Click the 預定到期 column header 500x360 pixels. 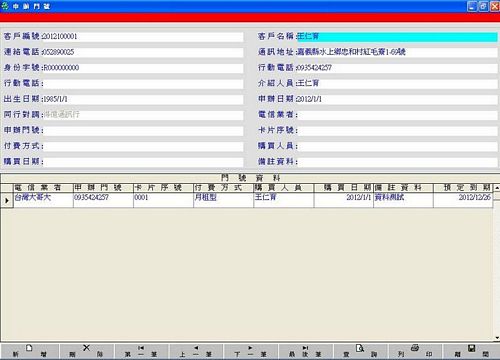(x=463, y=188)
